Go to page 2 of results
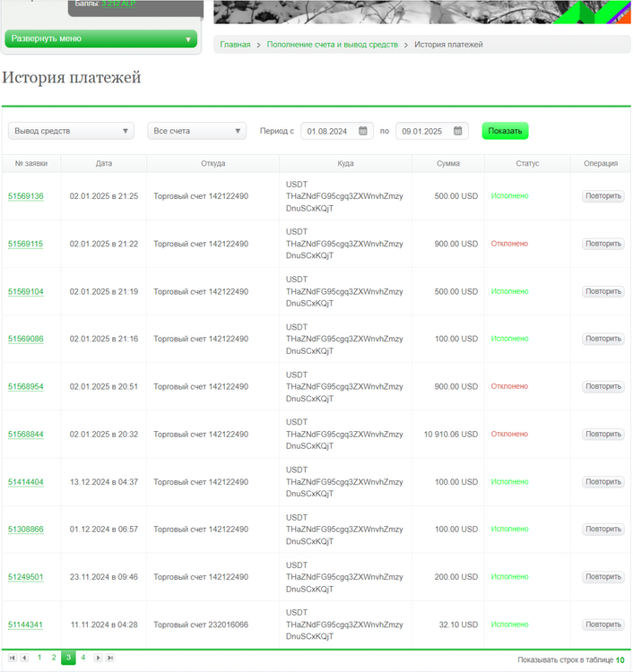 point(54,658)
